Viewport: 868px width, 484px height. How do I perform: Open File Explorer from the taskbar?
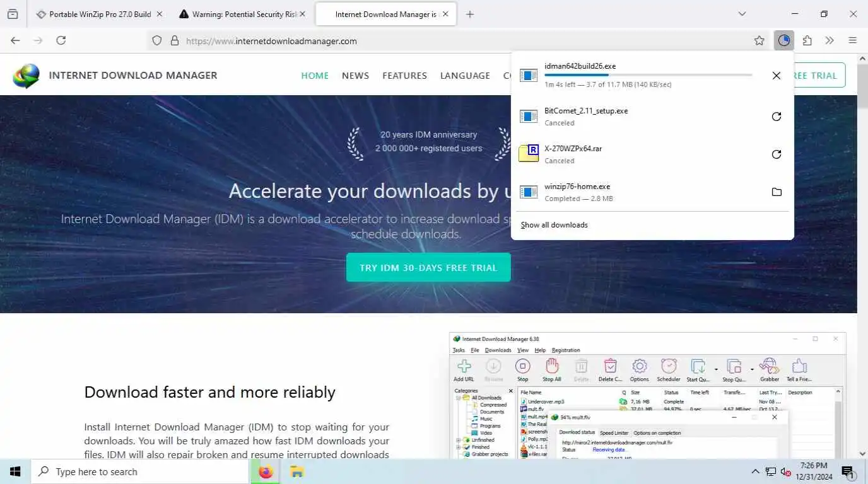tap(296, 471)
